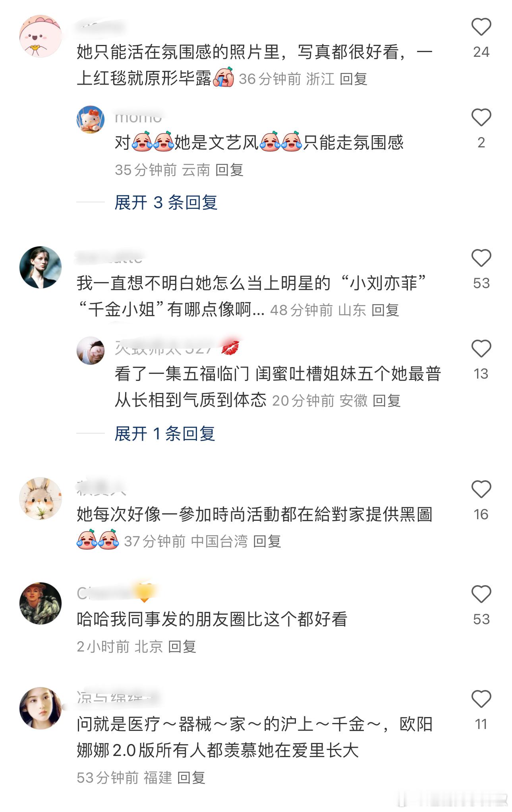Open the pink cartoon avatar profile
This screenshot has width=512, height=812.
click(41, 36)
